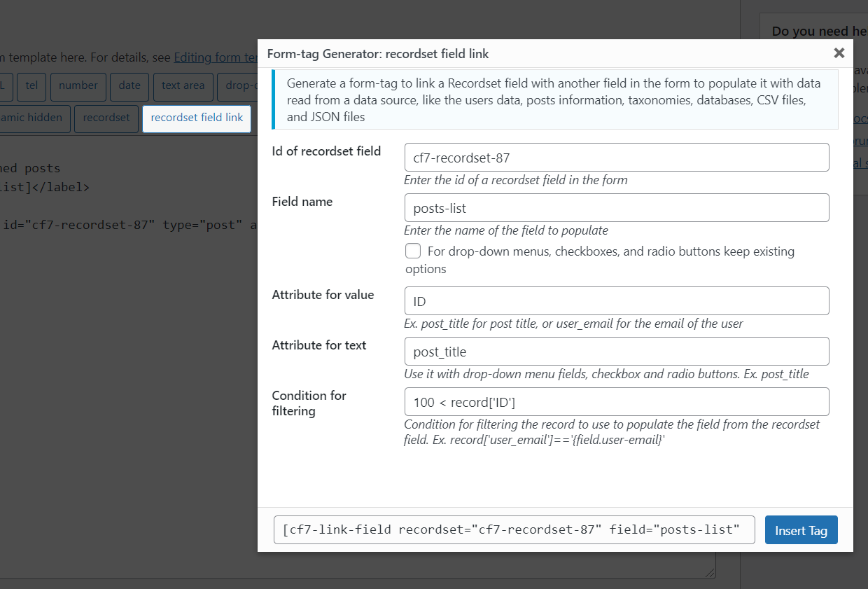Select the Attribute for value input

617,300
